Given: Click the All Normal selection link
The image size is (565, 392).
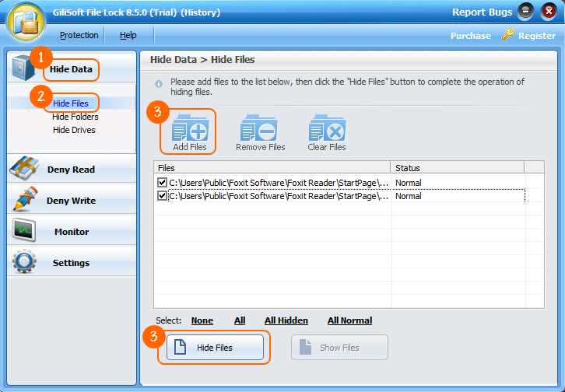Looking at the screenshot, I should click(x=349, y=320).
